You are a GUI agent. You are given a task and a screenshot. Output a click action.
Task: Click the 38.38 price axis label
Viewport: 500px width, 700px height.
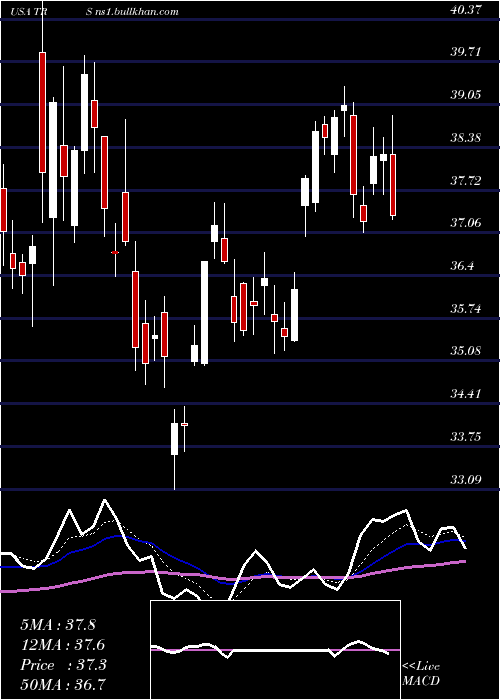click(465, 138)
